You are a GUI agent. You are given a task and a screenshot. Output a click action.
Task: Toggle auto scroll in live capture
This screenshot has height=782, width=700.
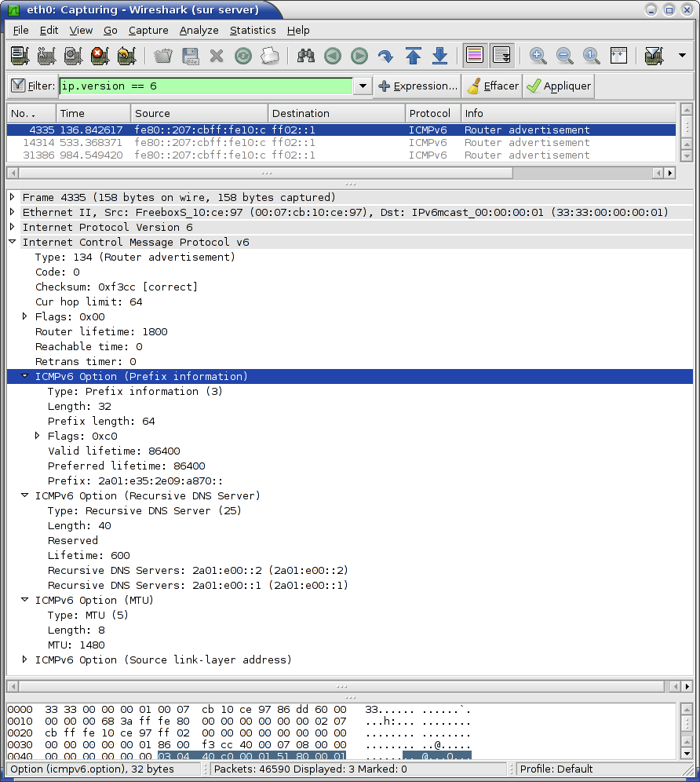tap(501, 56)
